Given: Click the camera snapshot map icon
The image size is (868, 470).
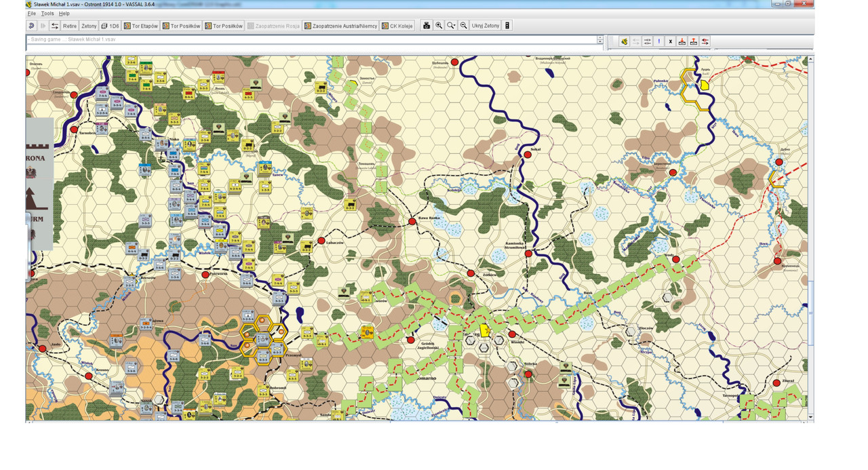Looking at the screenshot, I should click(x=427, y=26).
